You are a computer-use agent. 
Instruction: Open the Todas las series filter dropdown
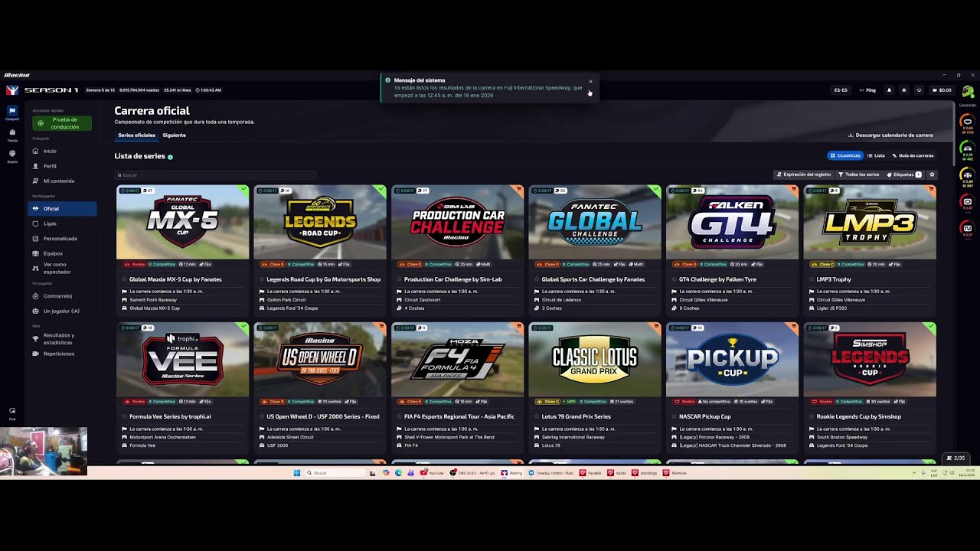859,174
